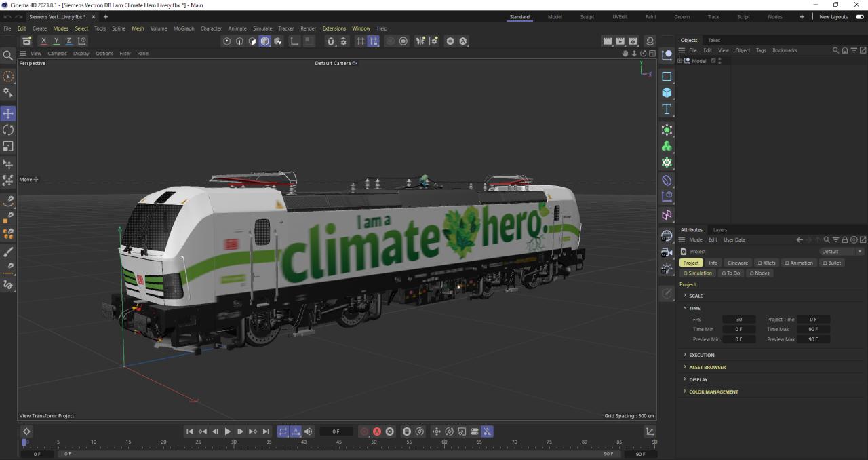Image resolution: width=868 pixels, height=460 pixels.
Task: Click the FPS input field
Action: pos(738,320)
